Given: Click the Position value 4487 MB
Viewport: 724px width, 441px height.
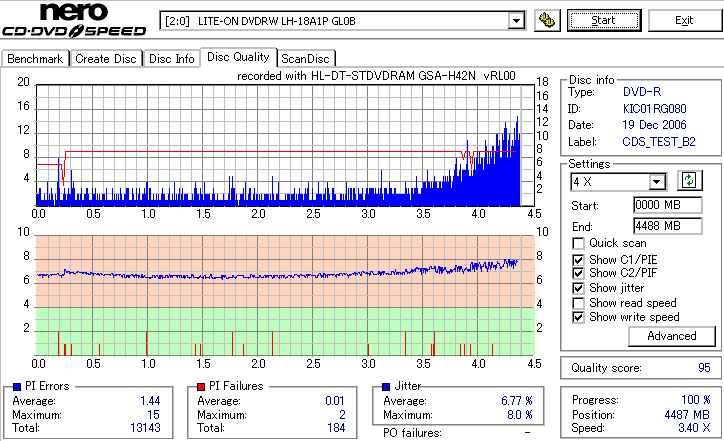Looking at the screenshot, I should click(x=687, y=415).
